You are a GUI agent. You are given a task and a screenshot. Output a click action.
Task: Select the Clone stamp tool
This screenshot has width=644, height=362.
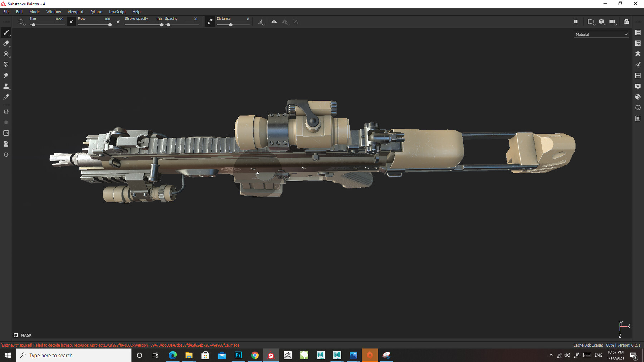(6, 86)
